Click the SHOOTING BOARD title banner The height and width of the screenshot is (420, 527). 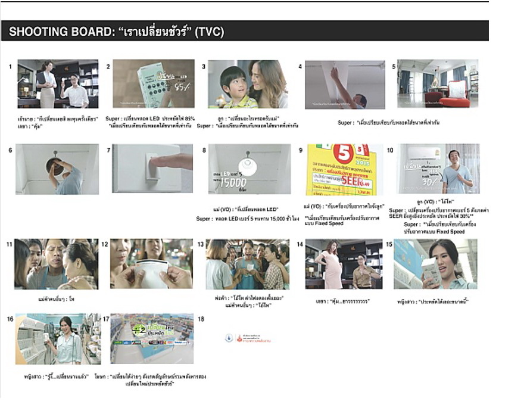[245, 31]
